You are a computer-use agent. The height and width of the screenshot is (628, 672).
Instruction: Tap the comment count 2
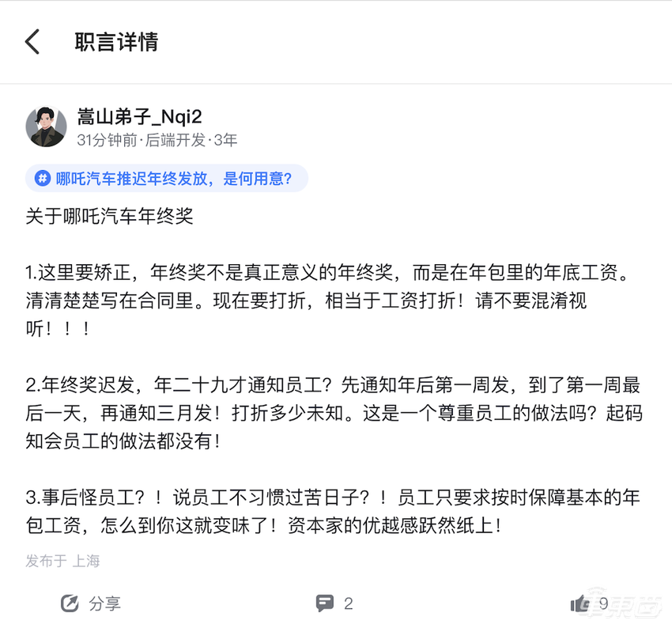(349, 603)
